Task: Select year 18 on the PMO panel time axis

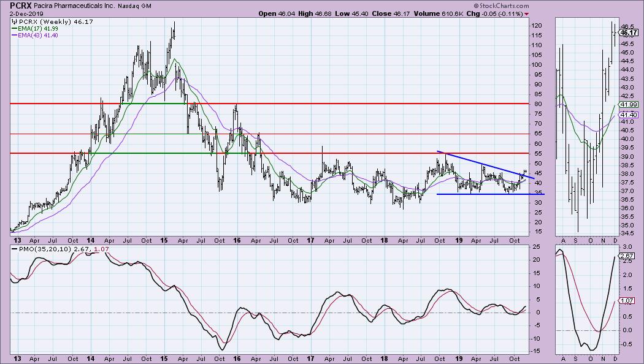Action: pos(384,358)
